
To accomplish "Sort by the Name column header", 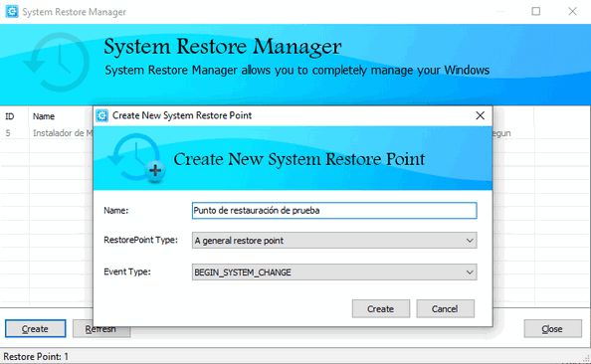I will [44, 116].
